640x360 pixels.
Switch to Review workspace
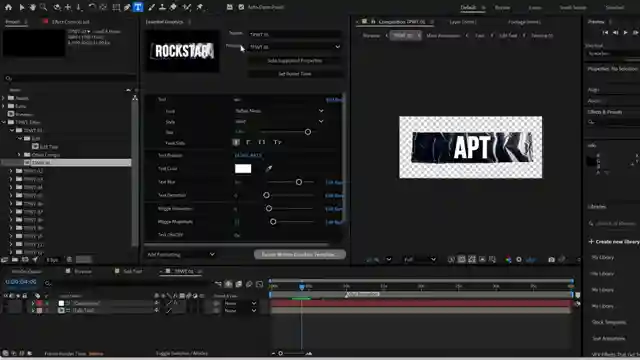502,7
